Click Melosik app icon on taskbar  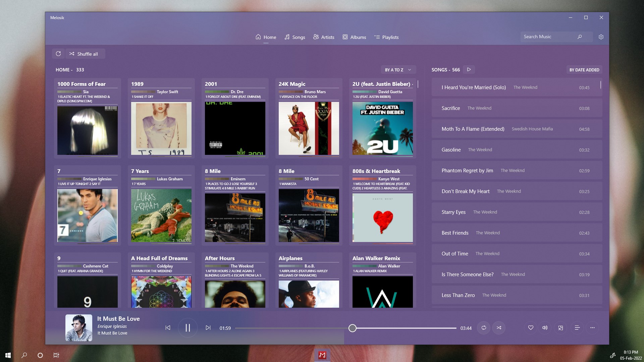[322, 355]
